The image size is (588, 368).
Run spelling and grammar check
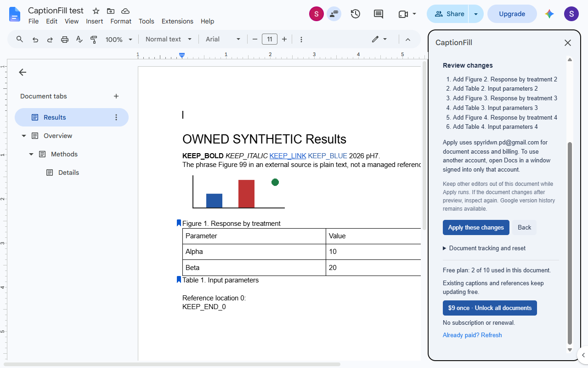tap(79, 40)
